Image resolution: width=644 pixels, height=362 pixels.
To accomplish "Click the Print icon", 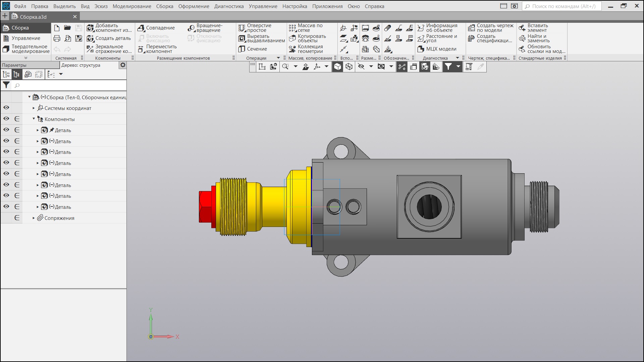I will tap(57, 39).
